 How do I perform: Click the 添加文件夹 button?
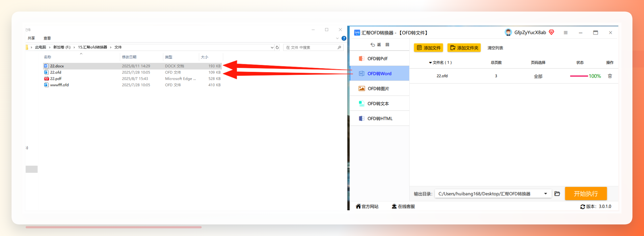pyautogui.click(x=464, y=48)
